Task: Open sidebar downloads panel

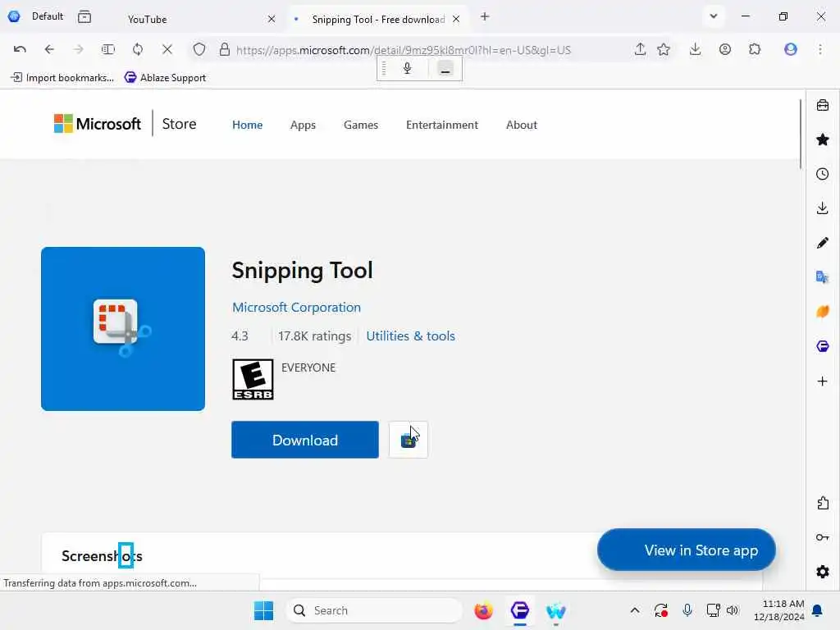Action: (822, 208)
